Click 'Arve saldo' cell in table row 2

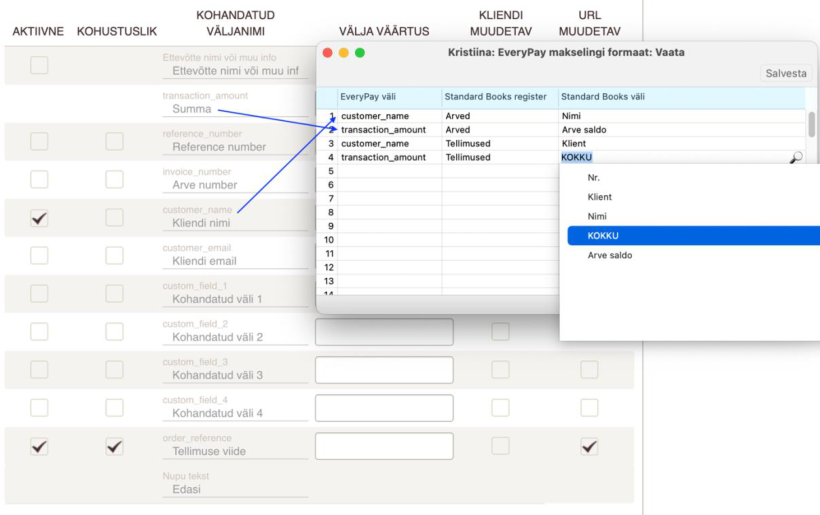[682, 130]
